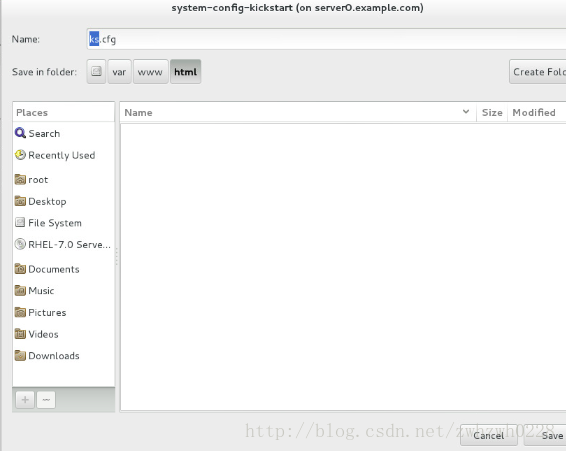Screen dimensions: 566x451
Task: Cancel the save dialog
Action: [x=489, y=435]
